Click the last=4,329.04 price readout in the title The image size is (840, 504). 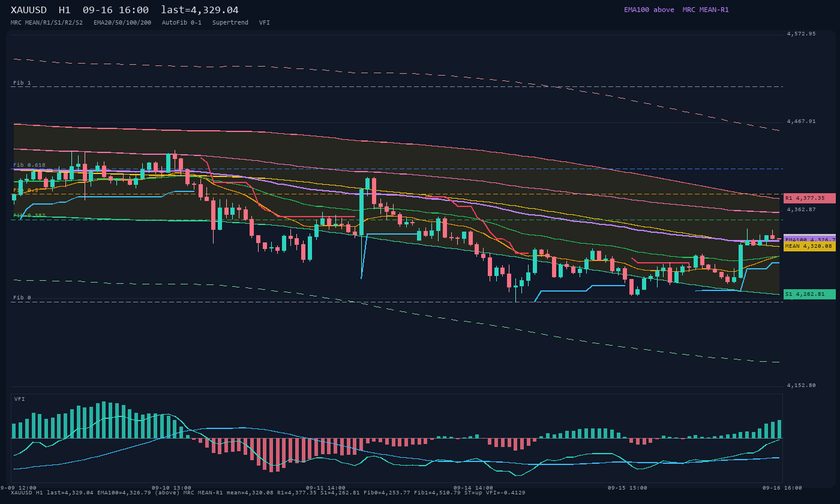point(200,10)
